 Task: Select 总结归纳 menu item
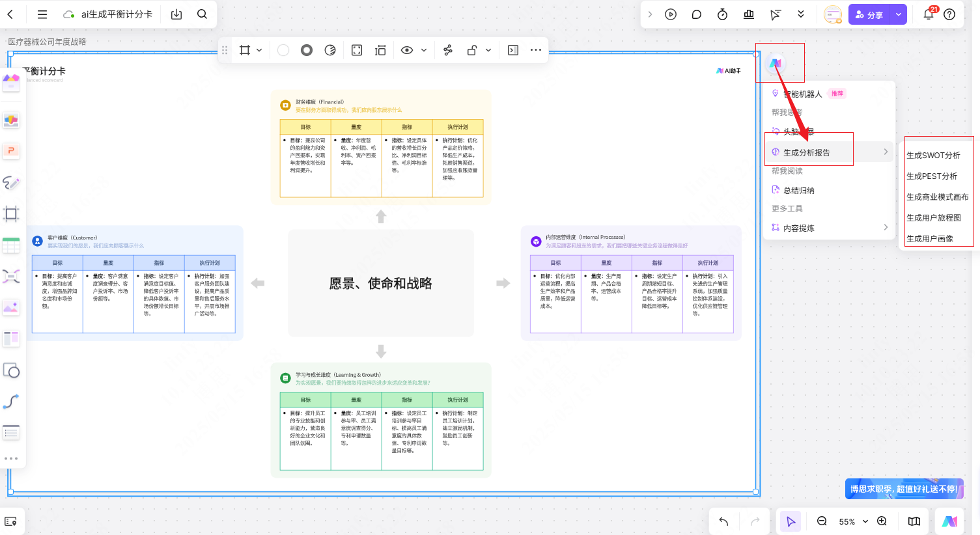(829, 190)
